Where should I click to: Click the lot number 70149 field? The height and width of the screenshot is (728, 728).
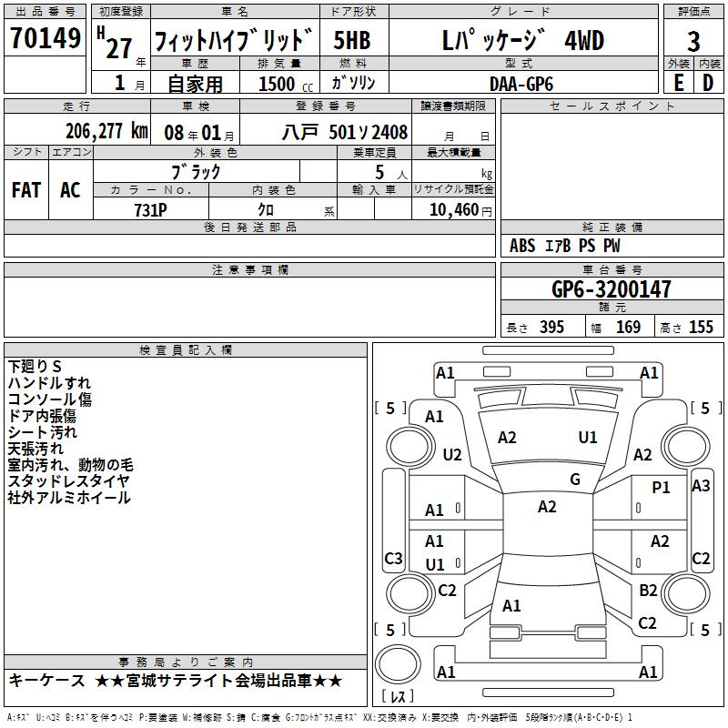coord(45,38)
